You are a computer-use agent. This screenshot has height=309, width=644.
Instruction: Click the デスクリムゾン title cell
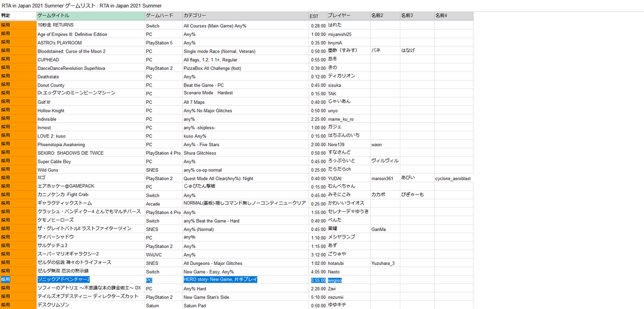click(90, 305)
